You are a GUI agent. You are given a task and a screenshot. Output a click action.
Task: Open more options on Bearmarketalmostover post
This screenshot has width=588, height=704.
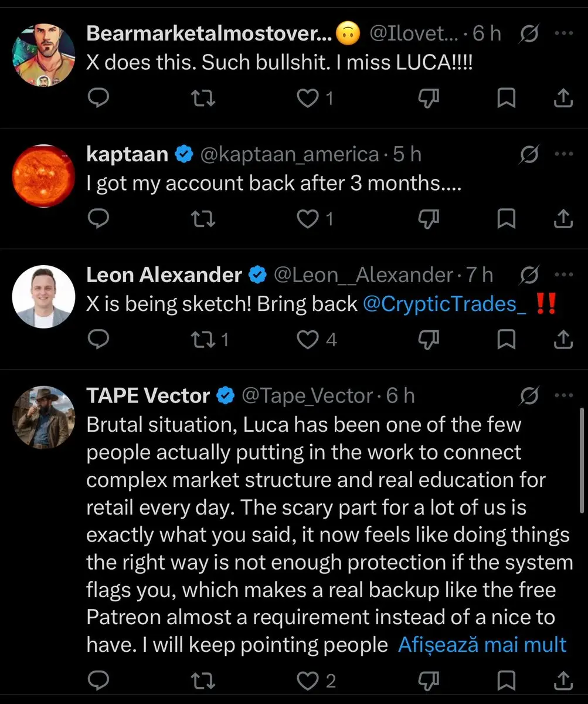point(563,33)
